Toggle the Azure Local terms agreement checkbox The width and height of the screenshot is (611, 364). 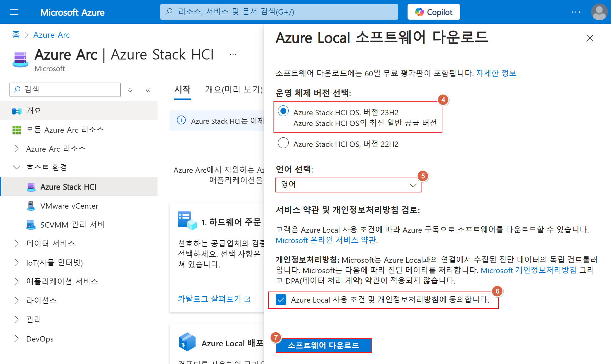pyautogui.click(x=281, y=299)
